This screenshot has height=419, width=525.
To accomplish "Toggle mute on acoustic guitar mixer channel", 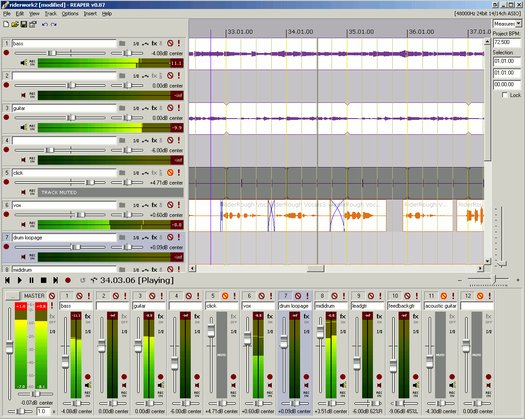I will (444, 296).
